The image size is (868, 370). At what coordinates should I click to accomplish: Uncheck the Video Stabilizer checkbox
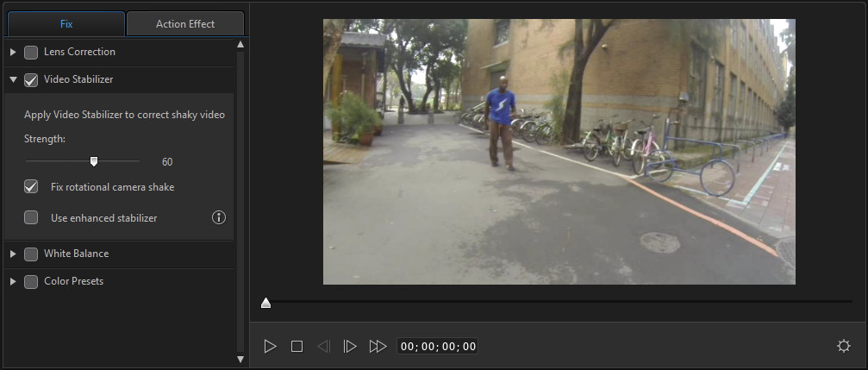(x=31, y=80)
